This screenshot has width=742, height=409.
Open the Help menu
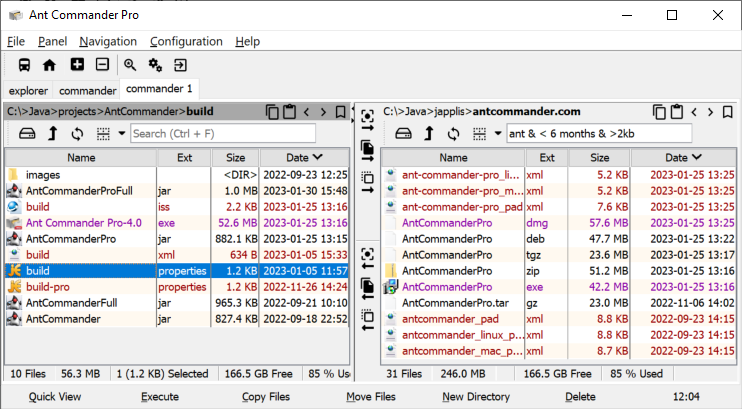click(247, 42)
